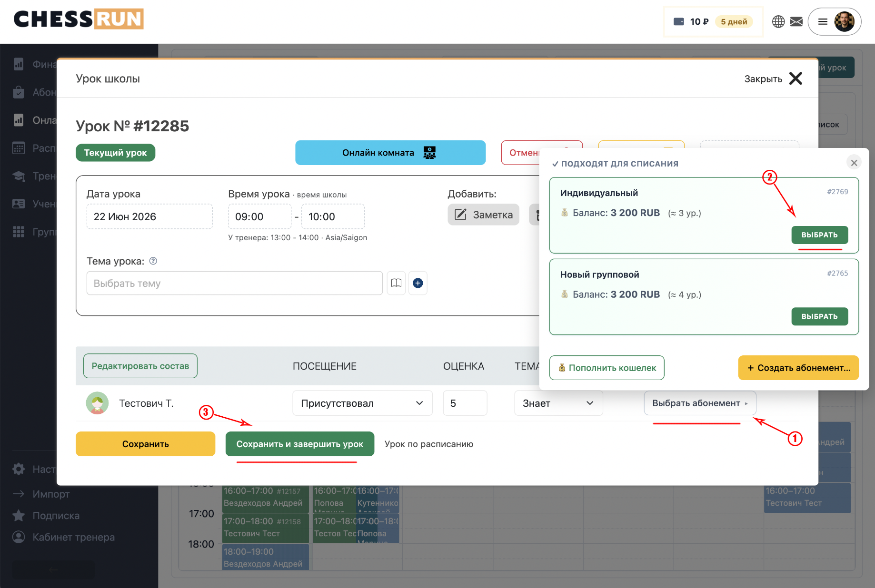Click help icon near Тема урока
Viewport: 875px width, 588px height.
(x=153, y=261)
